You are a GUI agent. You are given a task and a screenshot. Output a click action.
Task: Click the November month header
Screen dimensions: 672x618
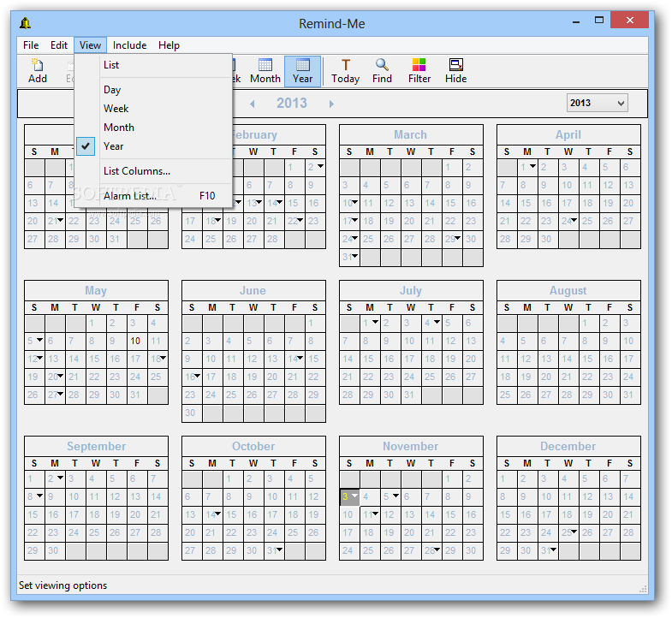411,446
